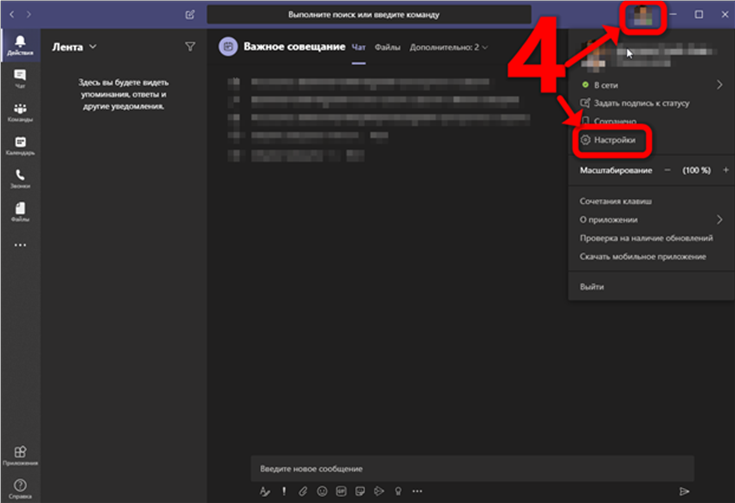Click the Stream icon in compose toolbar
This screenshot has width=735, height=503.
pos(379,491)
